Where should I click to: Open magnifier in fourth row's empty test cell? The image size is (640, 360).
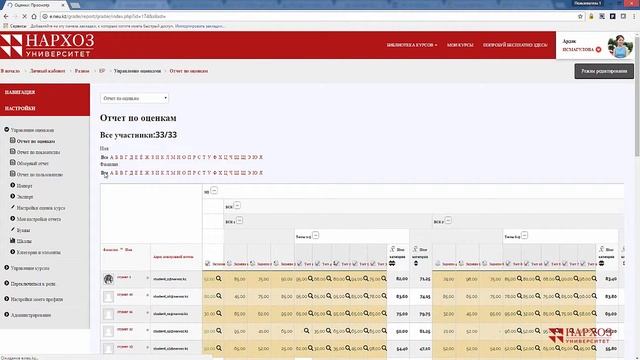[306, 331]
